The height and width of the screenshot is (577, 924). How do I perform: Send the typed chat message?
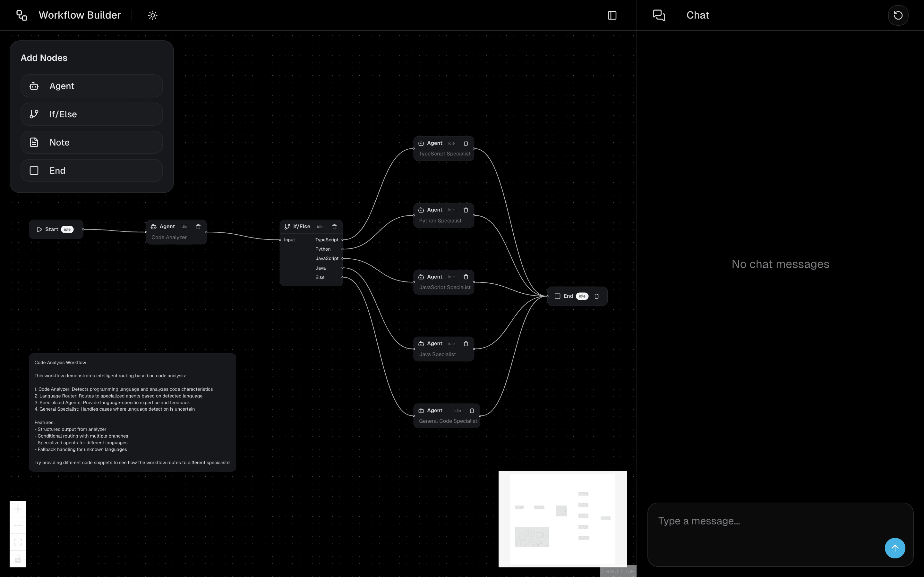894,548
